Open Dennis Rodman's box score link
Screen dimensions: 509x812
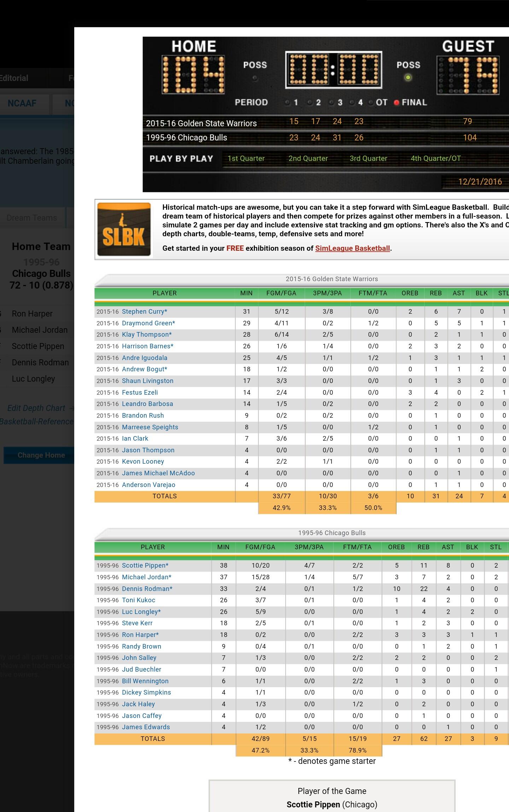pyautogui.click(x=147, y=589)
